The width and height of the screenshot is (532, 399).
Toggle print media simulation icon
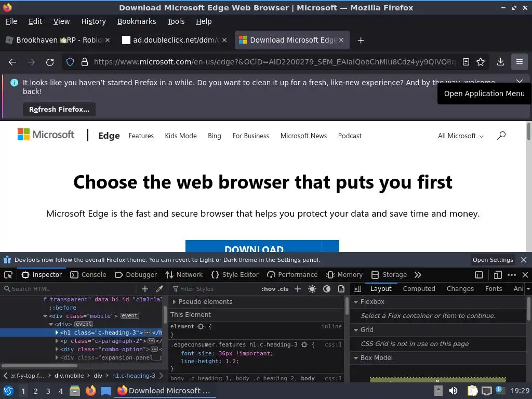click(341, 289)
